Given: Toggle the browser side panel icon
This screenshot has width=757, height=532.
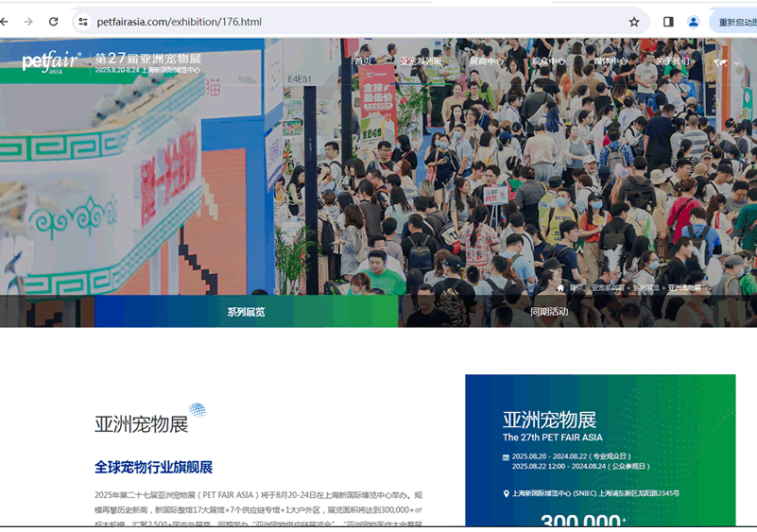Looking at the screenshot, I should point(668,22).
